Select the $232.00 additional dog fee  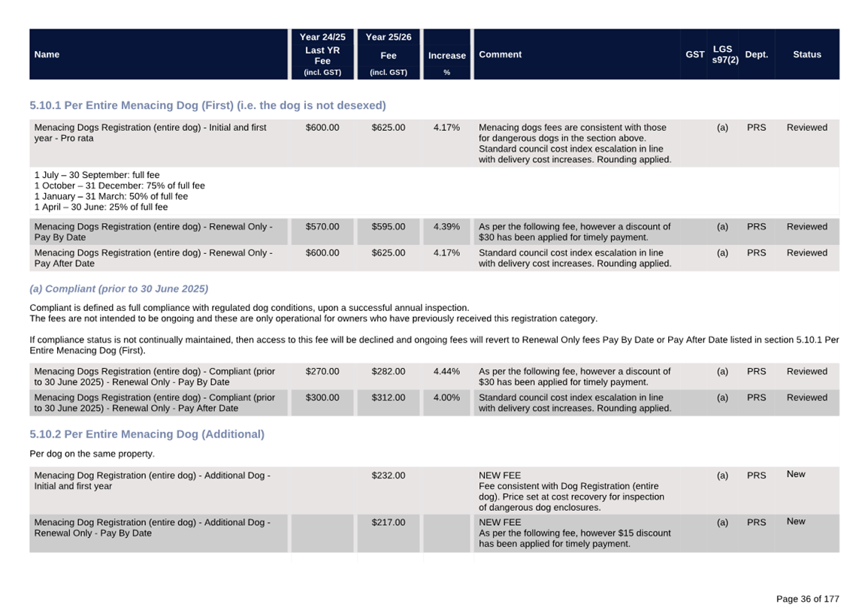pos(388,476)
